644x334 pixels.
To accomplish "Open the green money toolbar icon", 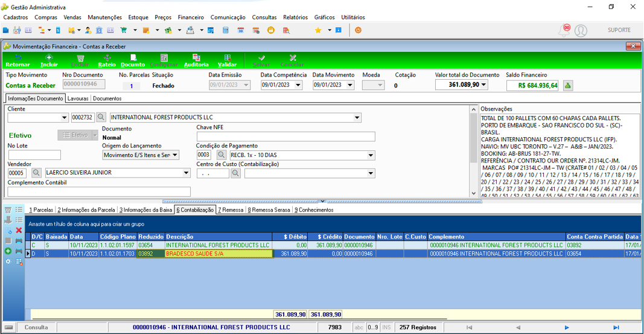I will [168, 30].
